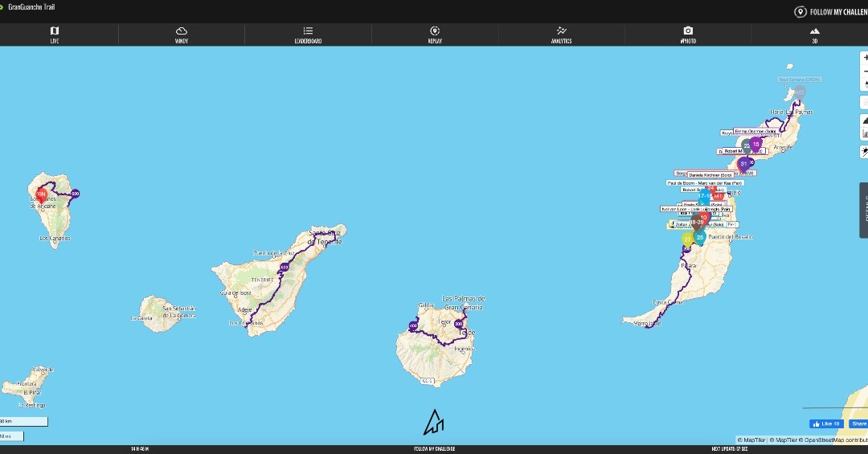
Task: Select the red M1 marker
Action: pos(718,196)
